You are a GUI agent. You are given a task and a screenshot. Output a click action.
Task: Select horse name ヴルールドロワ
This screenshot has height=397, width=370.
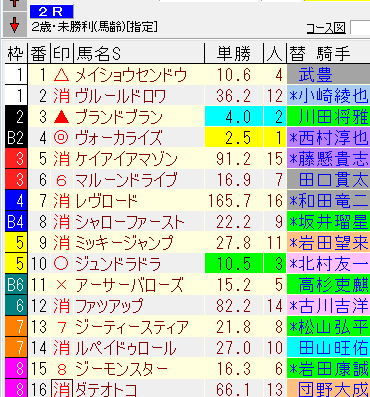tap(120, 96)
